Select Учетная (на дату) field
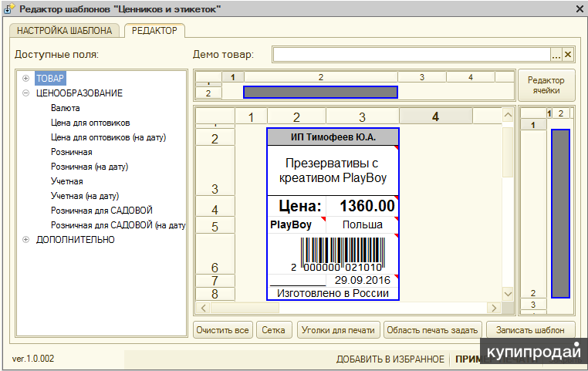This screenshot has height=371, width=588. point(85,196)
